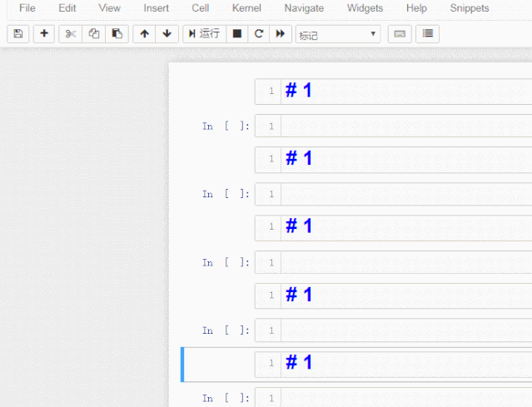Click into the first empty code cell
The width and height of the screenshot is (532, 407).
click(394, 126)
